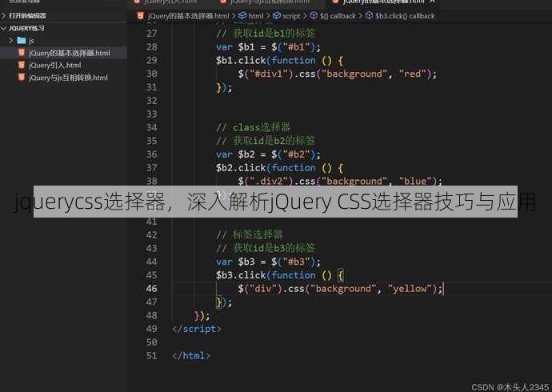Click on 'var $b1 = $("#b1");' code line

268,47
